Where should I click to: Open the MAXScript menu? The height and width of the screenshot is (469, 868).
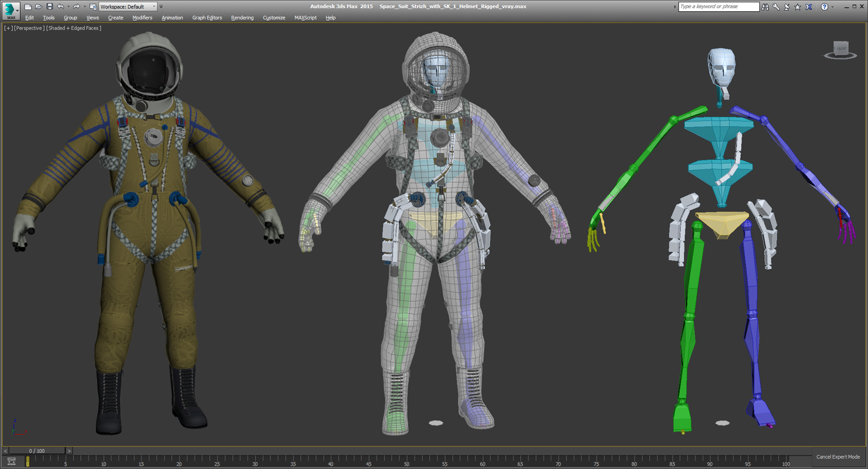click(x=306, y=18)
